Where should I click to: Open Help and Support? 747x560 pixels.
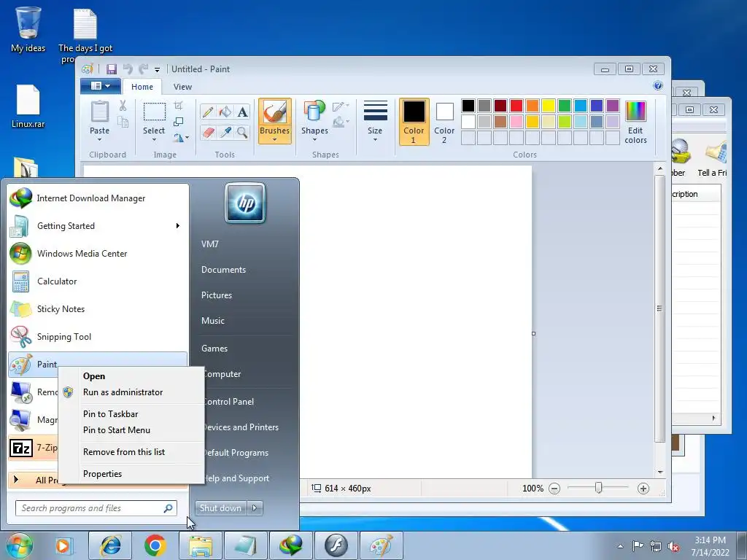pos(236,478)
